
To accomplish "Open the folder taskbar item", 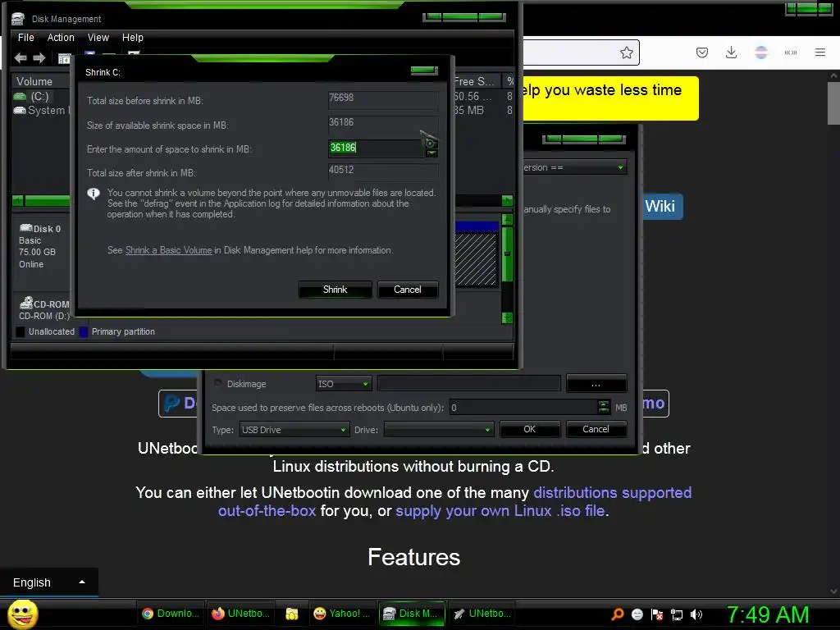I will coord(291,614).
